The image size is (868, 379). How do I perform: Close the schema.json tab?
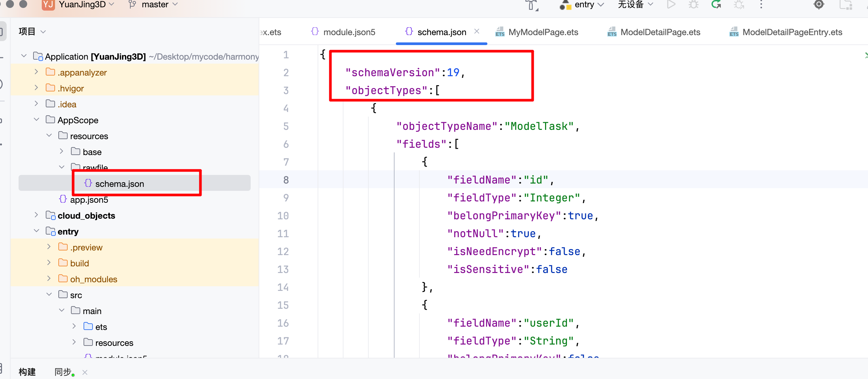pos(476,31)
